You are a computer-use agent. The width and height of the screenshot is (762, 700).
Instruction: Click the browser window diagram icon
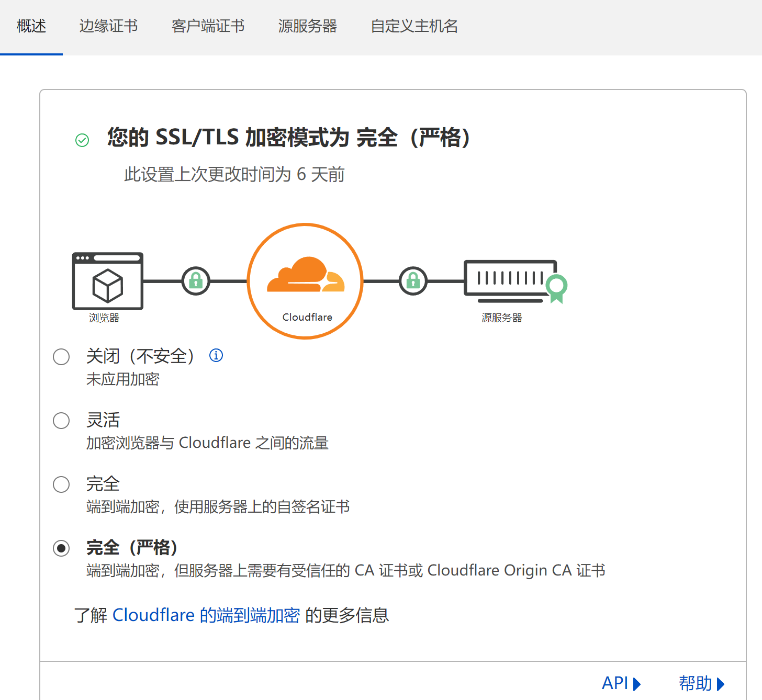(108, 281)
